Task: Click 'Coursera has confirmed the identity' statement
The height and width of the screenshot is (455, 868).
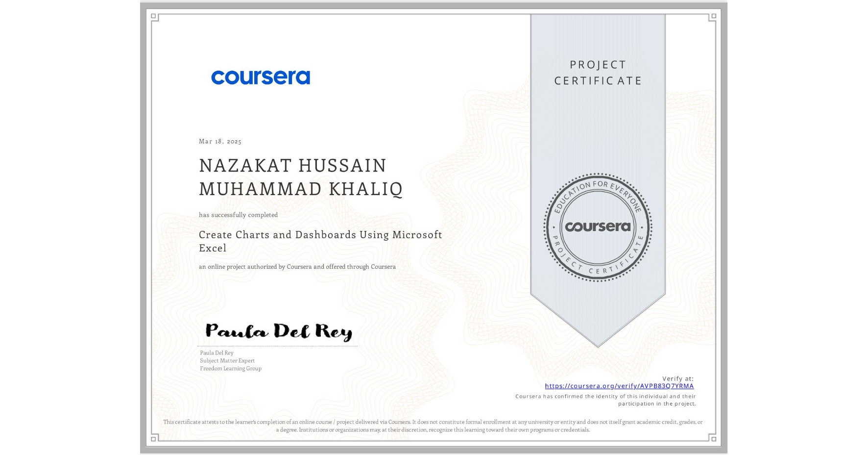Action: [605, 400]
